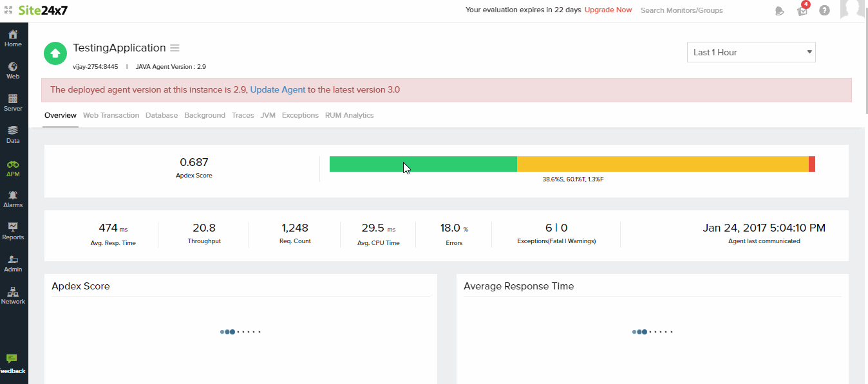This screenshot has width=868, height=384.
Task: Open the Admin sidebar section
Action: 13,262
